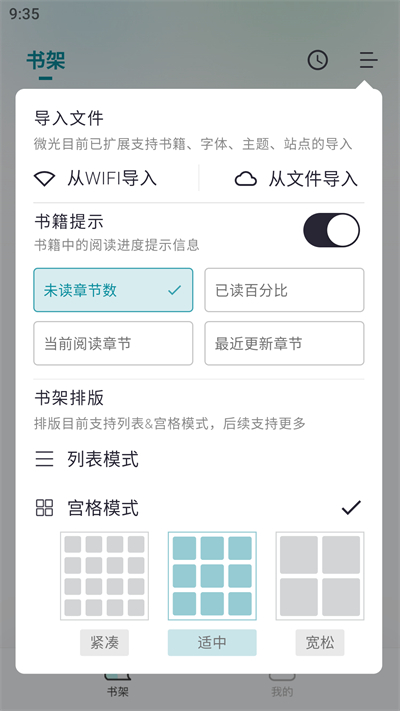The height and width of the screenshot is (711, 400).
Task: Tap the 适中 density button
Action: [212, 643]
